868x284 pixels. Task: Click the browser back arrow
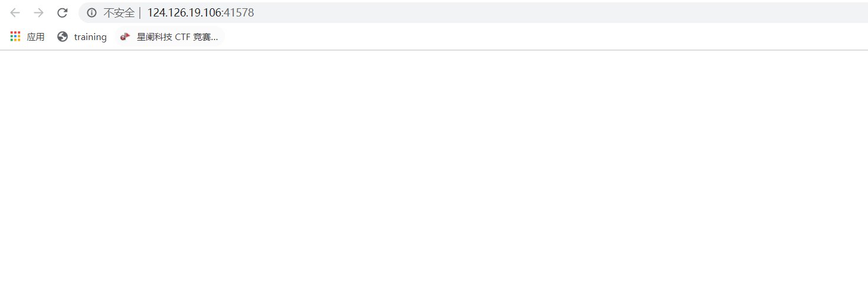coord(15,12)
